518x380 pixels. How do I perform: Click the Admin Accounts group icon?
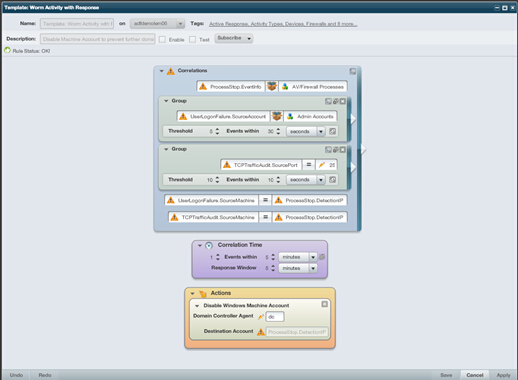click(x=290, y=116)
